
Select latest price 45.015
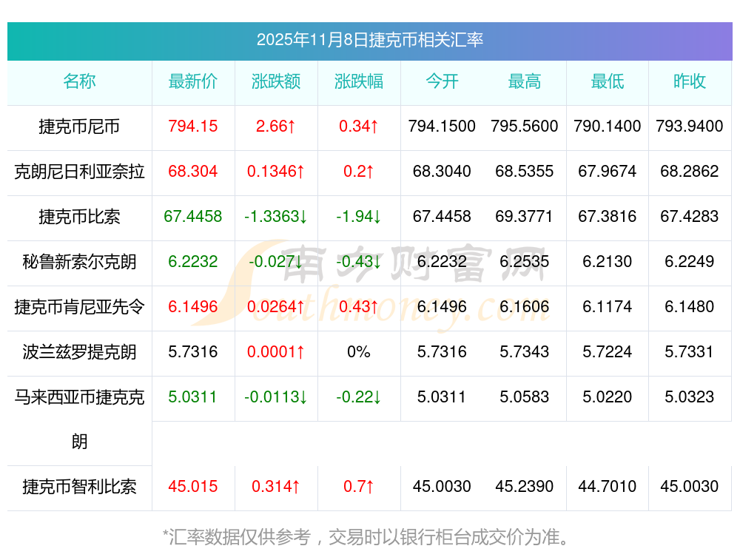[x=193, y=487]
